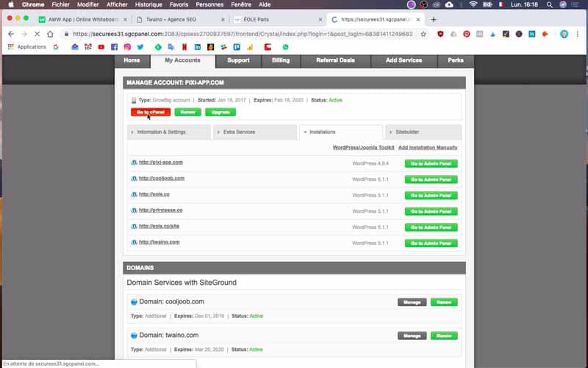This screenshot has width=588, height=368.
Task: Click the browser address bar URL
Action: tap(243, 34)
